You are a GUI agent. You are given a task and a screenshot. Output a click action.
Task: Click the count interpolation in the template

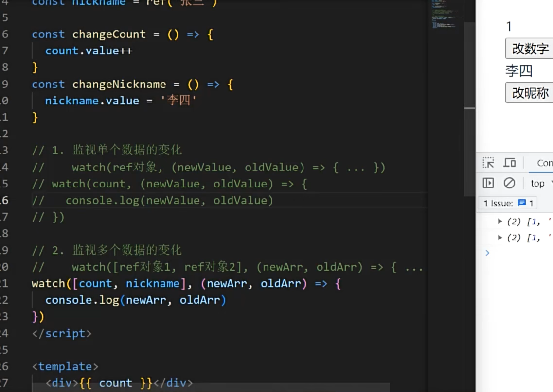(116, 383)
